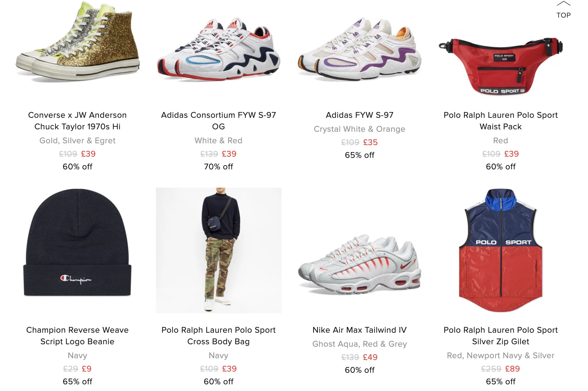Click Champion Reverse Weave Script Logo Beanie title
This screenshot has height=391, width=588.
point(77,336)
